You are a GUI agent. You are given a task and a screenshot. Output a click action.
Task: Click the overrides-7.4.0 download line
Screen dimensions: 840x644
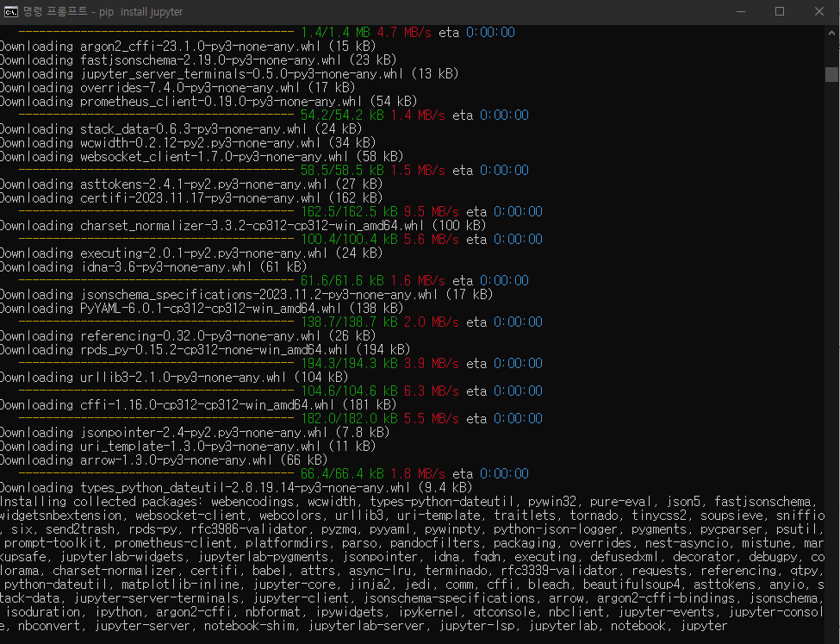[177, 87]
